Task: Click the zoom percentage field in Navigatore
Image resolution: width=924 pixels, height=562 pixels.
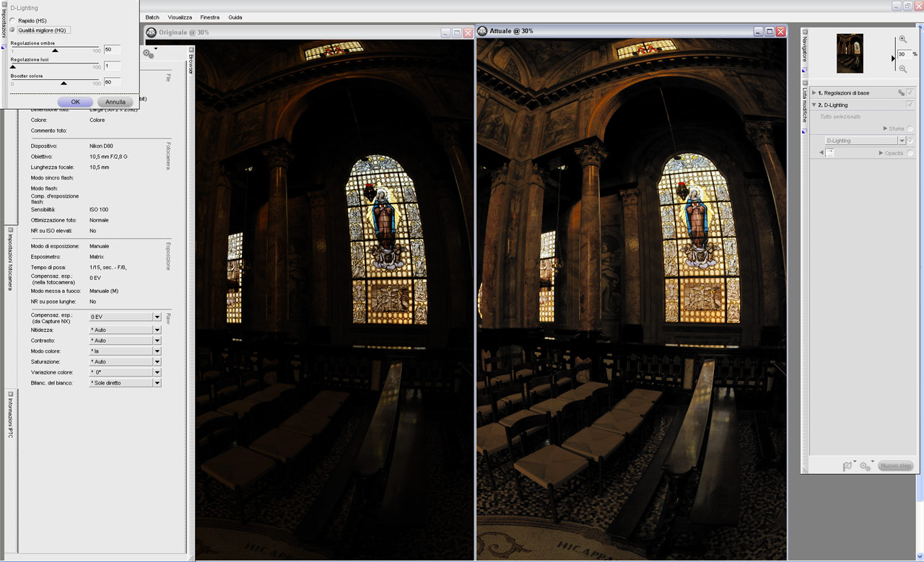Action: [x=904, y=54]
